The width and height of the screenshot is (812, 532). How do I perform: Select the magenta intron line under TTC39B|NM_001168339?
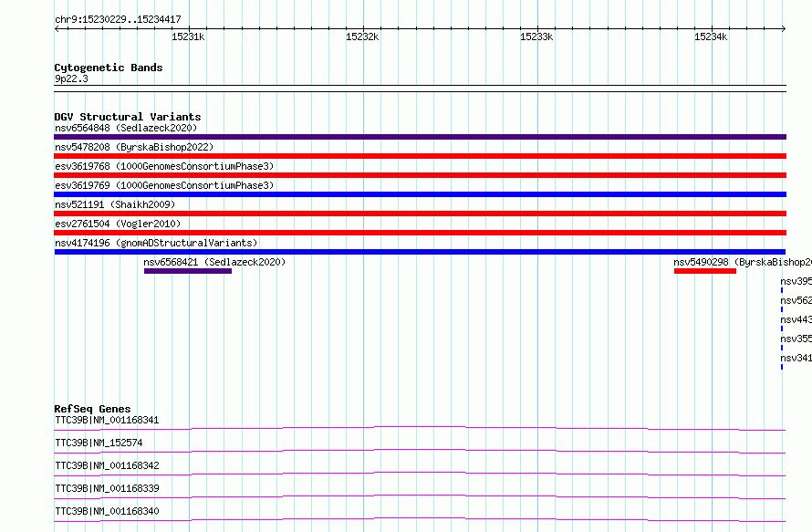pyautogui.click(x=420, y=496)
